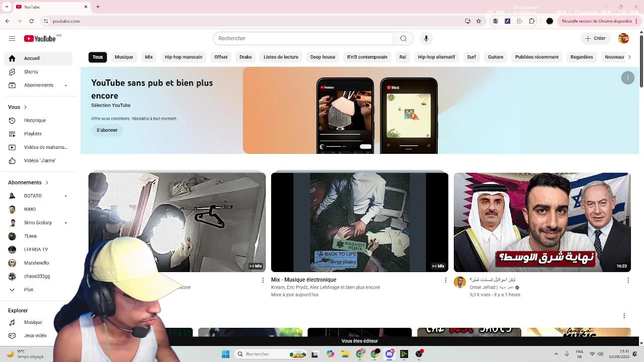Open File Explorer from the taskbar

(x=345, y=354)
